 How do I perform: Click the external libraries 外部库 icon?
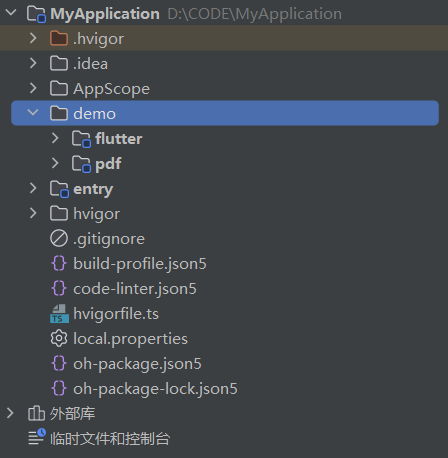point(36,414)
